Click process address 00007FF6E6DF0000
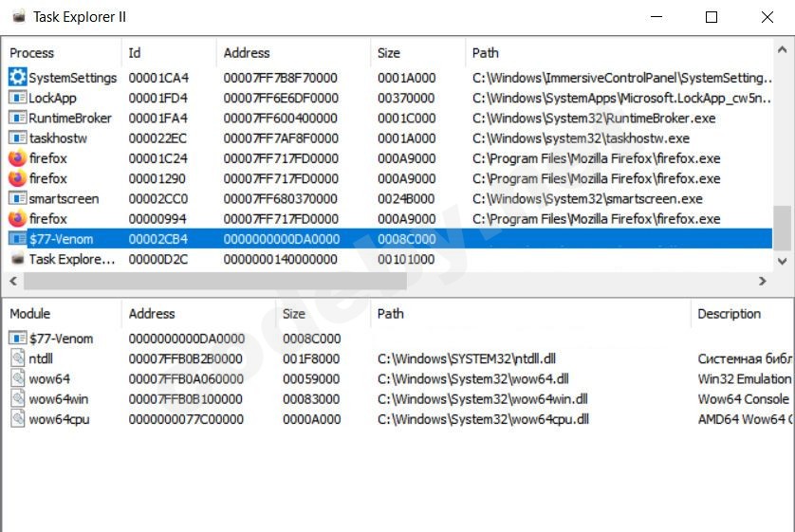This screenshot has height=532, width=795. tap(281, 98)
